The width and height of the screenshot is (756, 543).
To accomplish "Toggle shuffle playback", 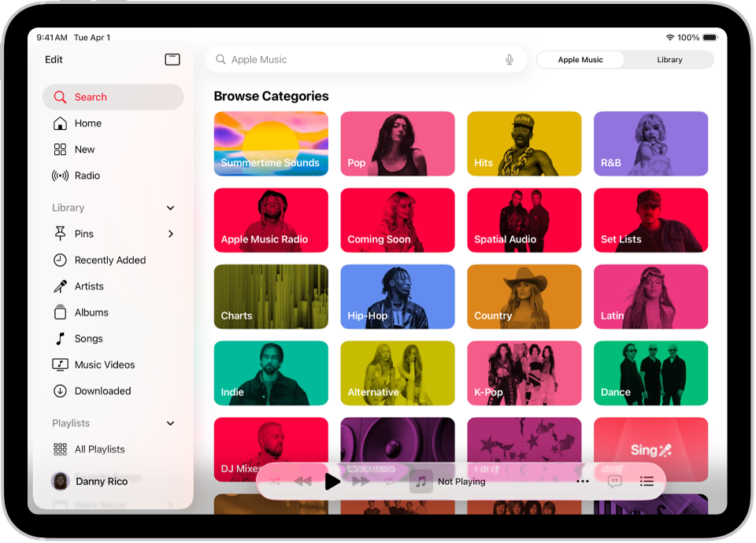I will [x=275, y=482].
